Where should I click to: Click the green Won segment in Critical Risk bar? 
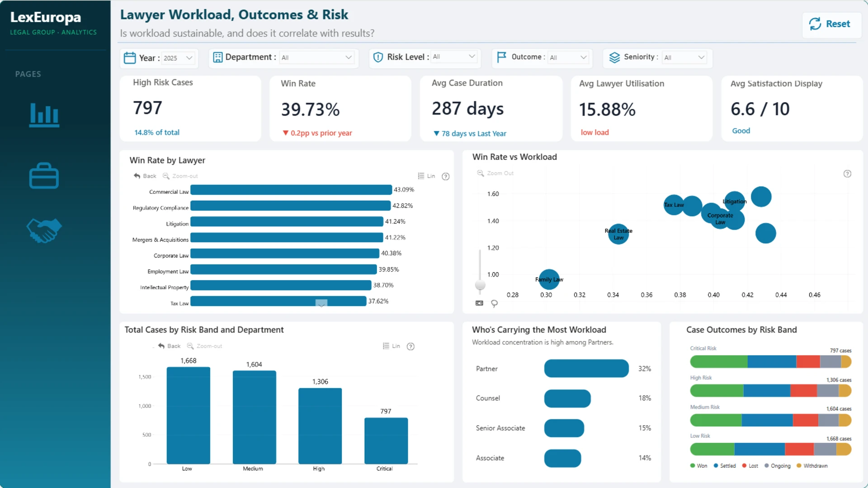(x=719, y=361)
